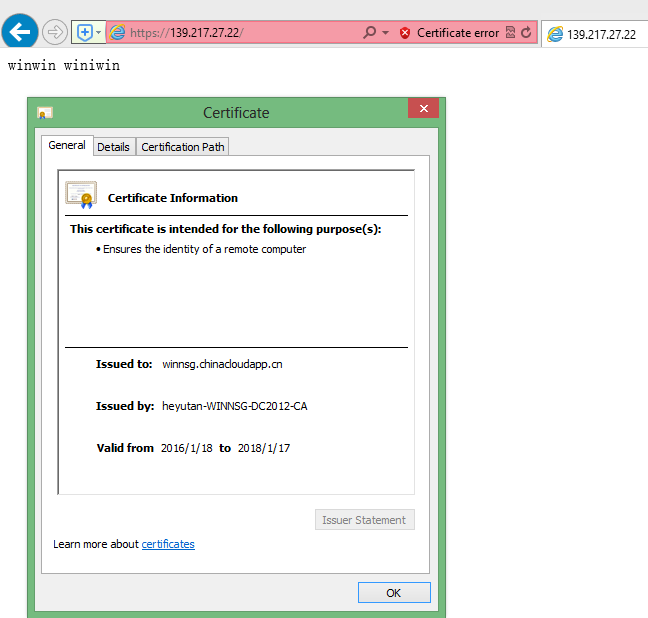
Task: Confirm the dialog with OK
Action: 394,593
